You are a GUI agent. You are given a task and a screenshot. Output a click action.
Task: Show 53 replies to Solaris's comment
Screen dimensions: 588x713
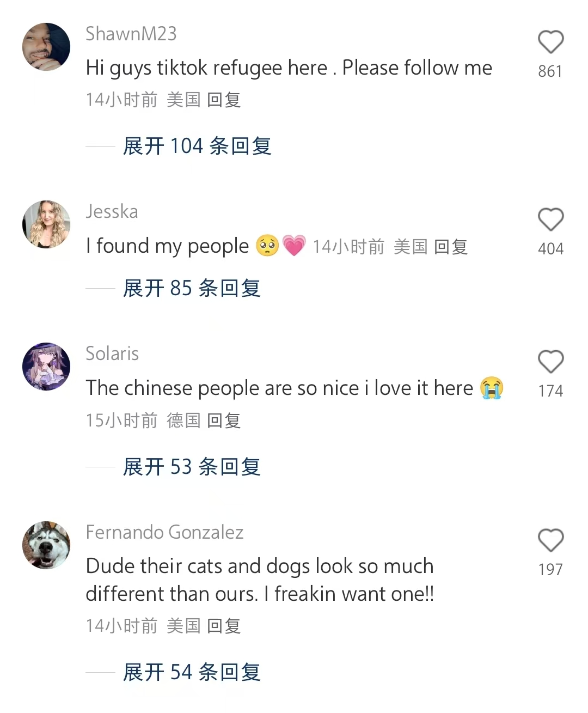point(192,467)
